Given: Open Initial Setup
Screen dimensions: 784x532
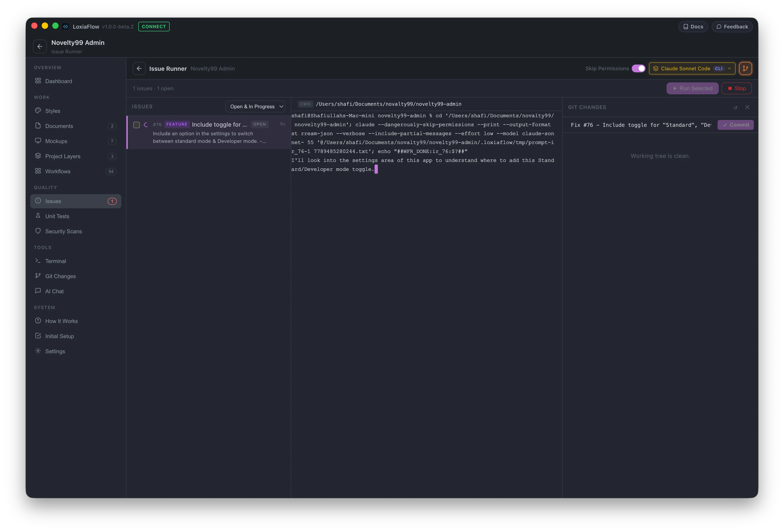Looking at the screenshot, I should click(76, 336).
